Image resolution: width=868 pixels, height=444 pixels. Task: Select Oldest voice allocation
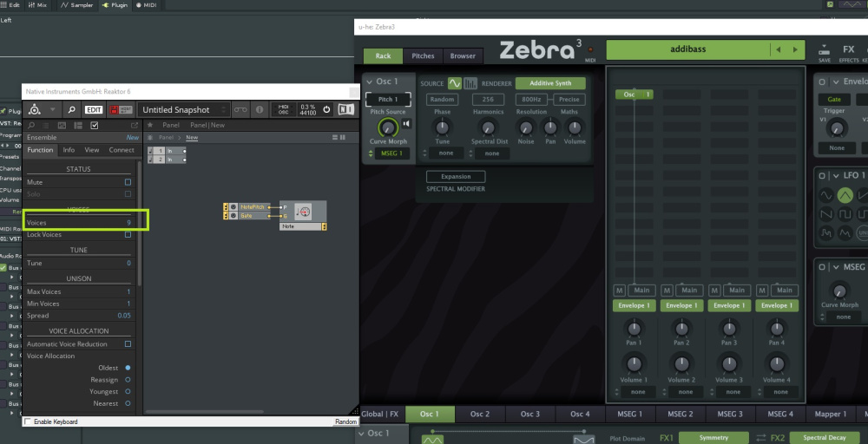coord(128,368)
